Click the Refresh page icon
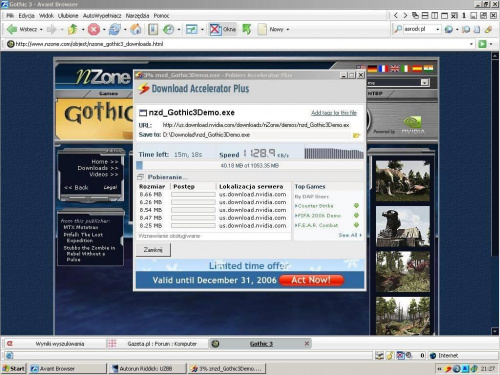500x375 pixels. [114, 30]
